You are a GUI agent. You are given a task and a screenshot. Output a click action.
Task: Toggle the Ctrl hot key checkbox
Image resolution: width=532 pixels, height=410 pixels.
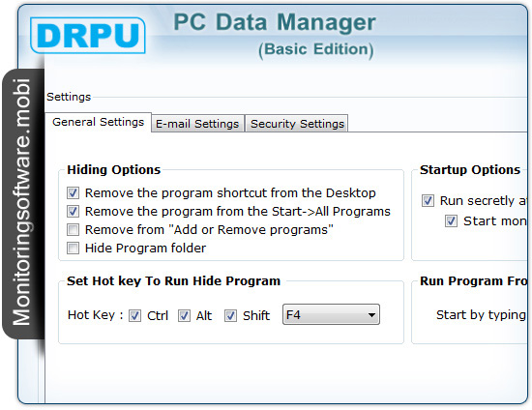click(134, 316)
